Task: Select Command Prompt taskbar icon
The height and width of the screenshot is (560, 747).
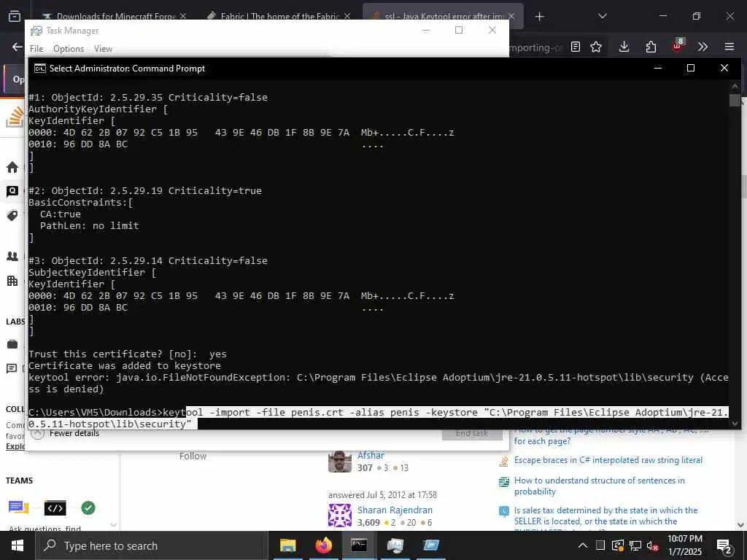Action: click(359, 545)
